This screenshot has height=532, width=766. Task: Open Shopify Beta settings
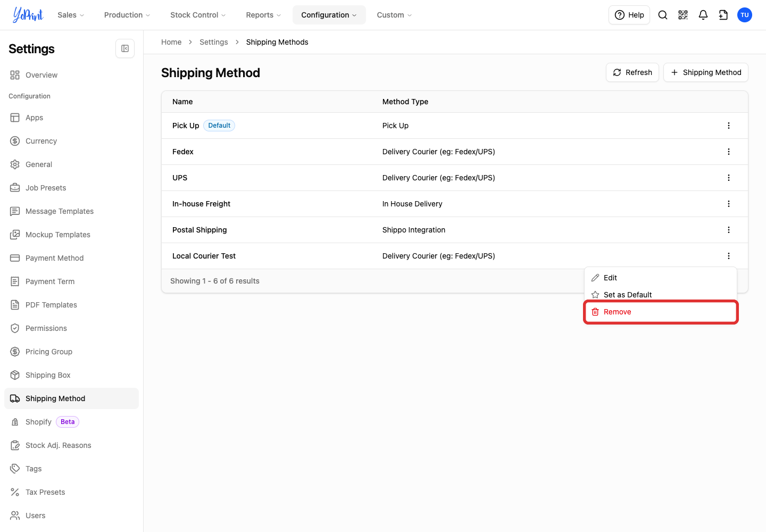71,422
